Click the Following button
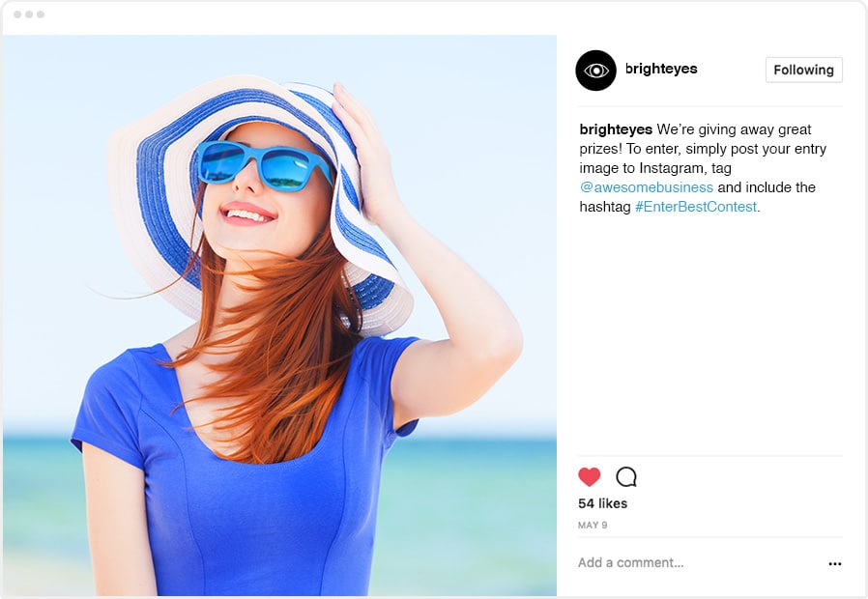The width and height of the screenshot is (868, 599). pyautogui.click(x=804, y=70)
